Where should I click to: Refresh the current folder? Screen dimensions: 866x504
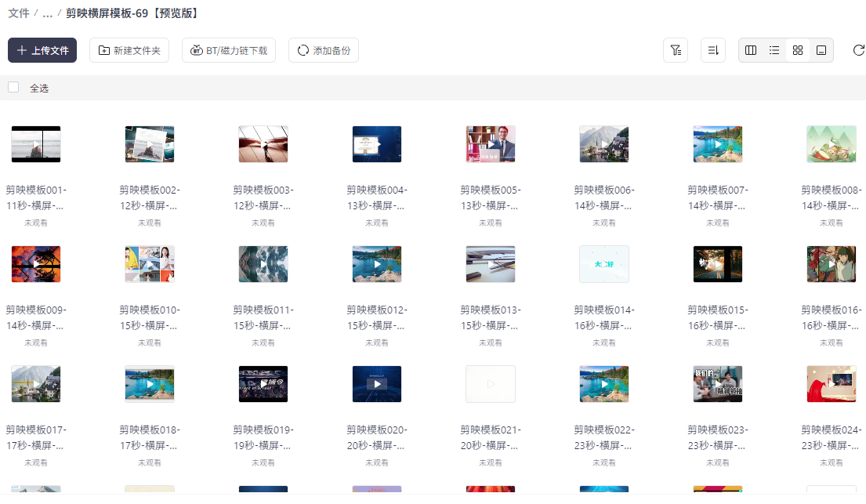pyautogui.click(x=858, y=49)
